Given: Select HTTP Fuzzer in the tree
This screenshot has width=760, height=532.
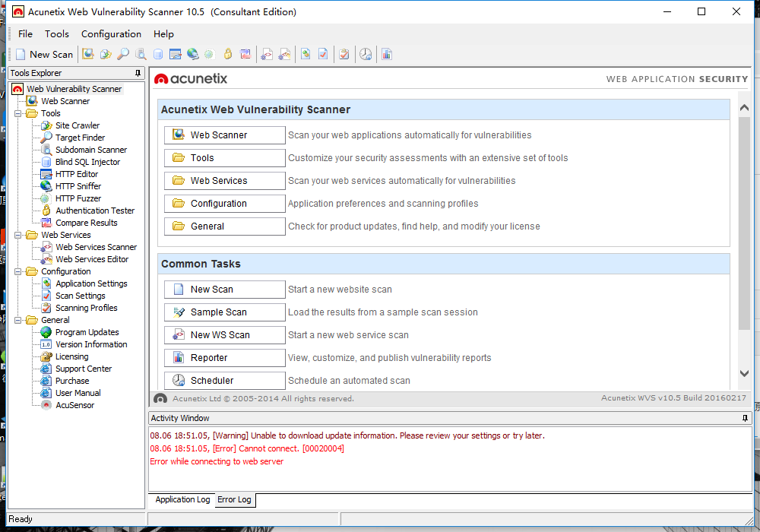Looking at the screenshot, I should pos(78,198).
